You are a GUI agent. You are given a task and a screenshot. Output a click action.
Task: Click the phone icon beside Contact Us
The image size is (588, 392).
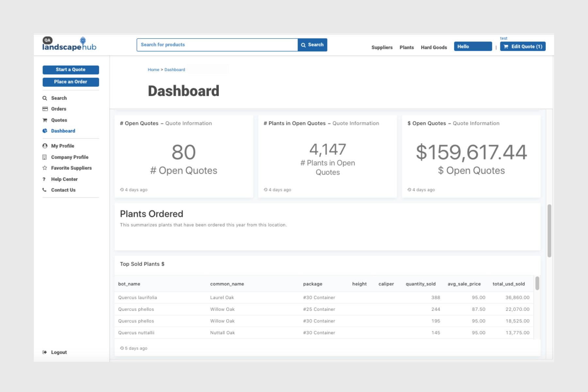pyautogui.click(x=44, y=190)
